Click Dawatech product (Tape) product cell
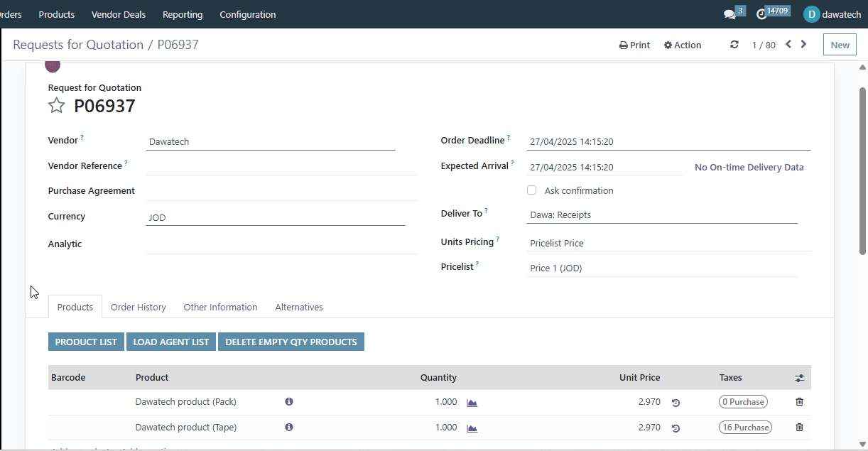 186,428
